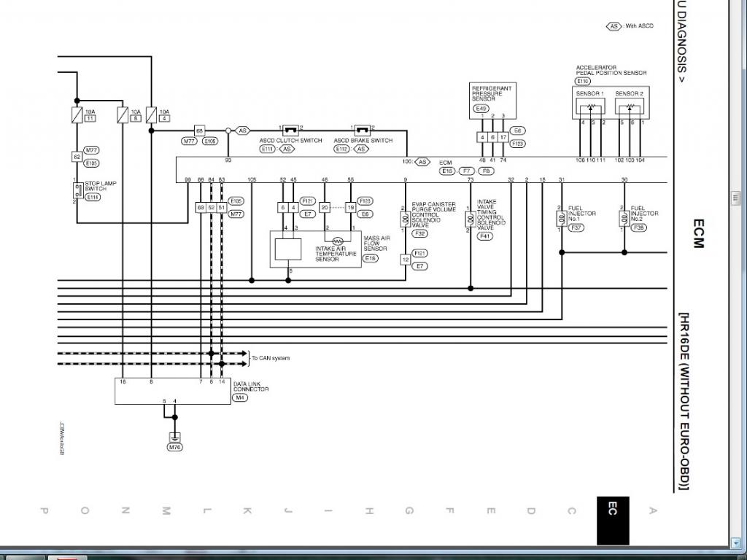The height and width of the screenshot is (560, 747).
Task: Click the EVAP canister purge valve coil symbol
Action: (x=404, y=219)
